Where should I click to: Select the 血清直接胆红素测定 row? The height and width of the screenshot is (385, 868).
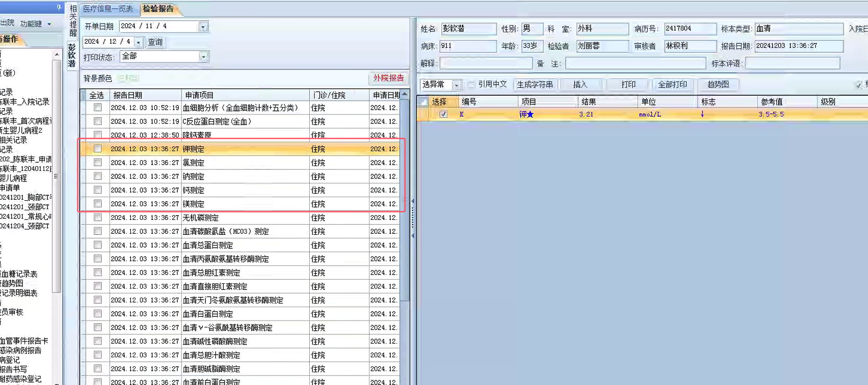(240, 286)
